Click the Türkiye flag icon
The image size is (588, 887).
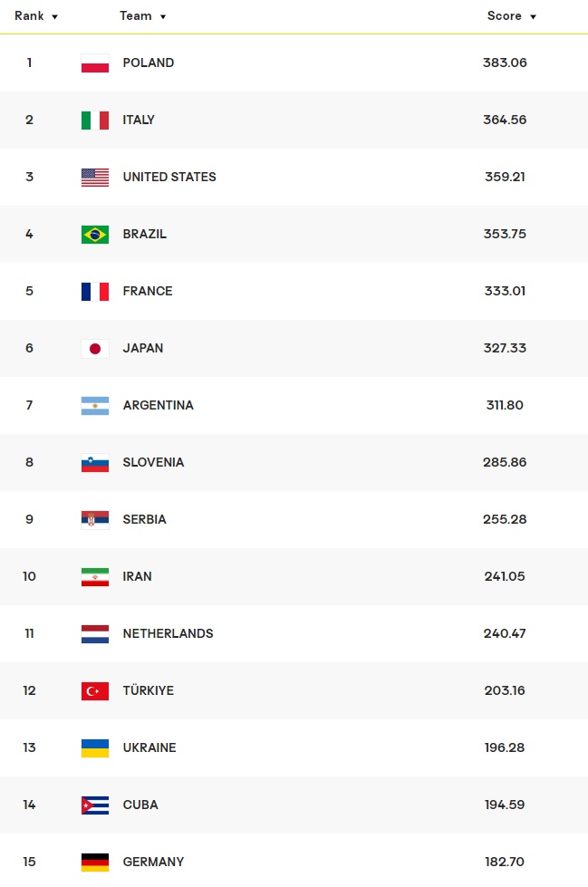95,691
